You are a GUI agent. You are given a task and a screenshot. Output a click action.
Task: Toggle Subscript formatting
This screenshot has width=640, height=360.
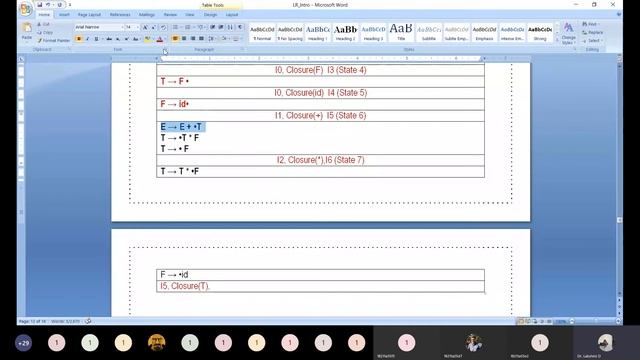[x=118, y=39]
